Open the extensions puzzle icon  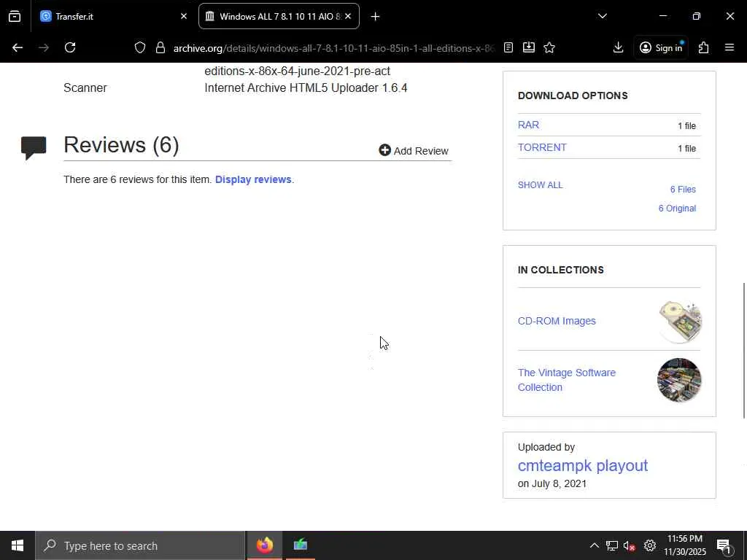(704, 47)
